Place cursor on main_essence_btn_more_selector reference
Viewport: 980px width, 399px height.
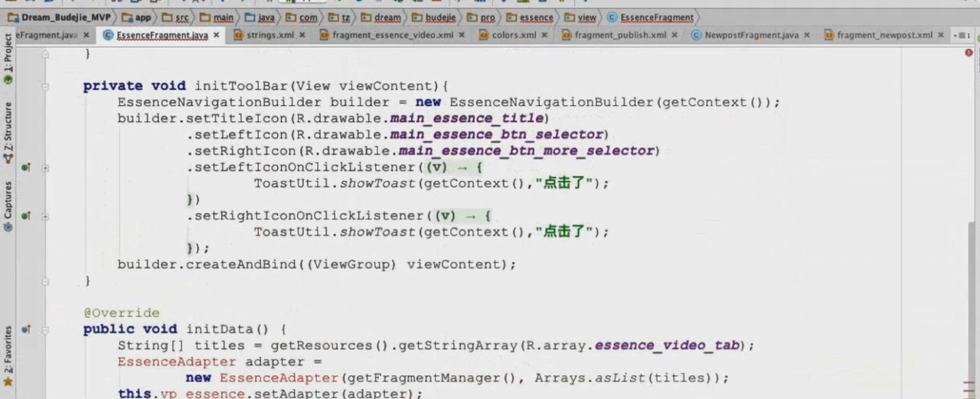click(527, 151)
